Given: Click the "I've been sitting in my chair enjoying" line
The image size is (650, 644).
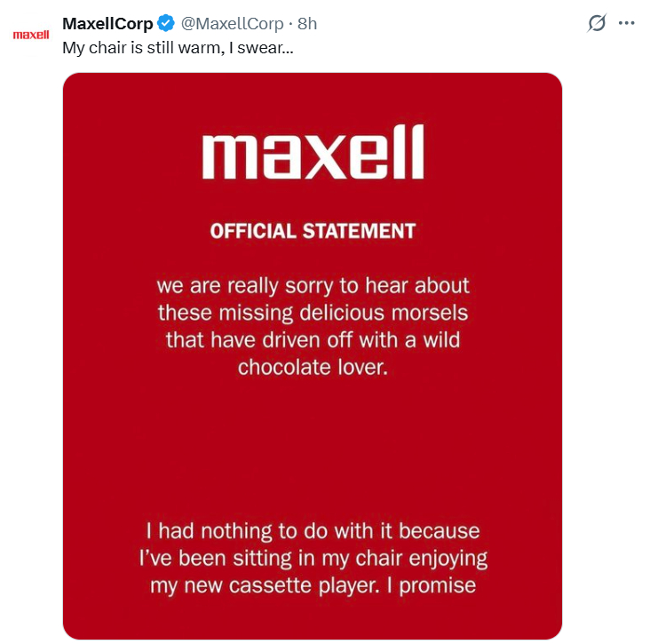Looking at the screenshot, I should [x=313, y=559].
